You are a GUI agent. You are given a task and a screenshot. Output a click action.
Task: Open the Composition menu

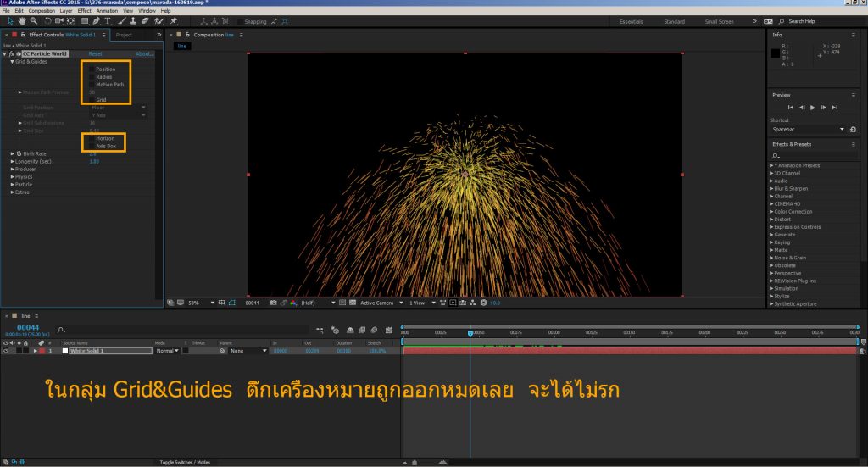click(41, 11)
